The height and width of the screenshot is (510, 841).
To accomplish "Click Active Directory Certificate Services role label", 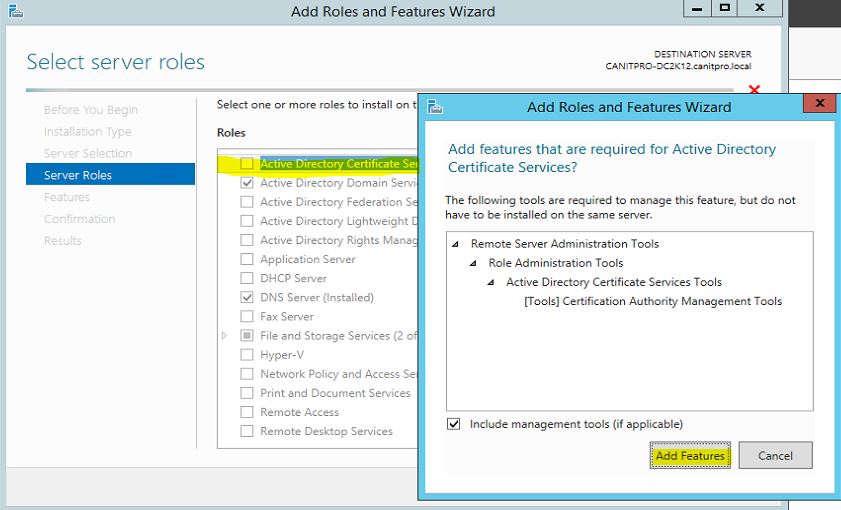I will pos(338,164).
